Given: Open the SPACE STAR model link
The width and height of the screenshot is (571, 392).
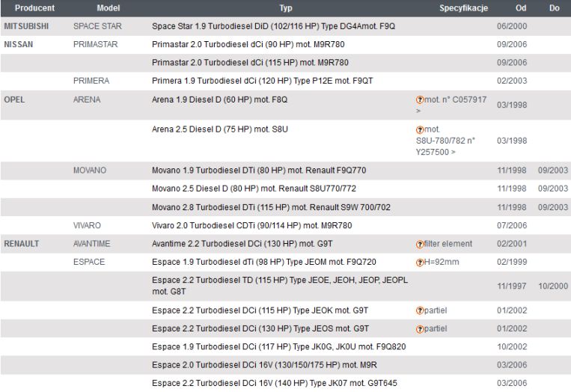Looking at the screenshot, I should [x=97, y=26].
